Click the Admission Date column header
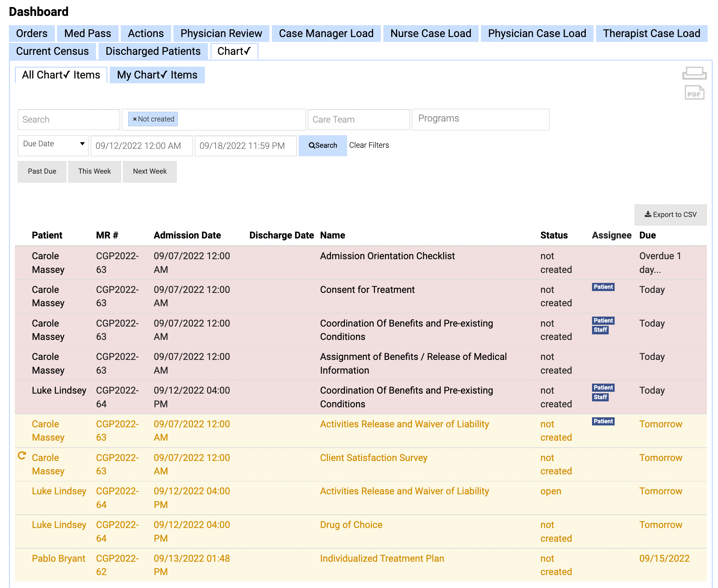 click(x=187, y=235)
